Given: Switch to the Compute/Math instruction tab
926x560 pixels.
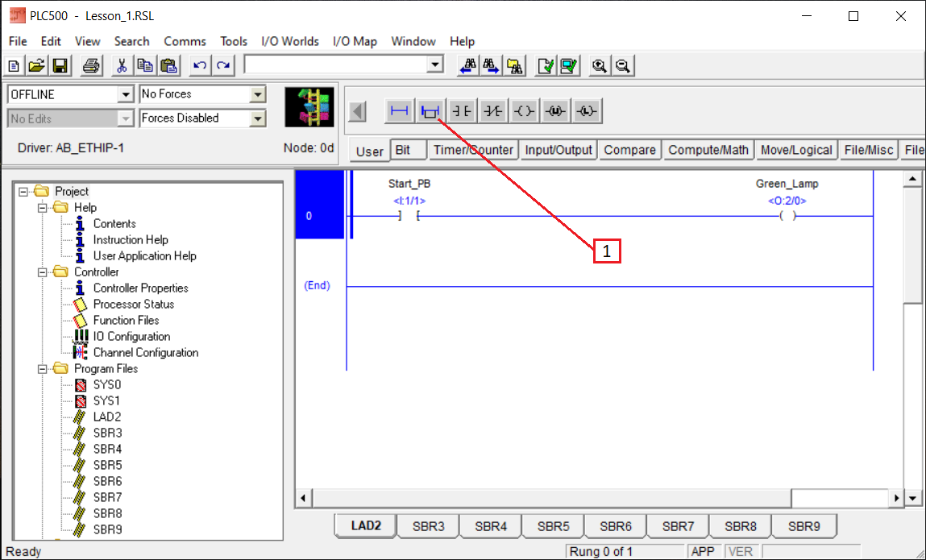Looking at the screenshot, I should (x=708, y=150).
